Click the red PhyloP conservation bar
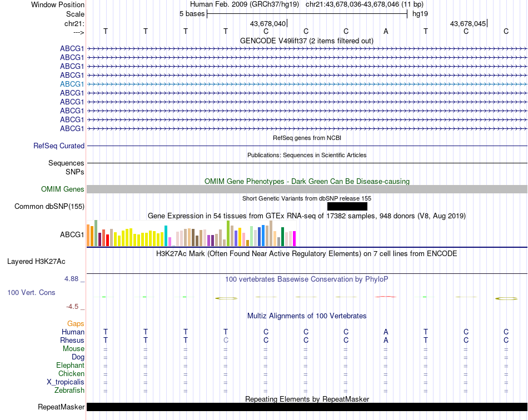This screenshot has height=420, width=528. pyautogui.click(x=386, y=297)
